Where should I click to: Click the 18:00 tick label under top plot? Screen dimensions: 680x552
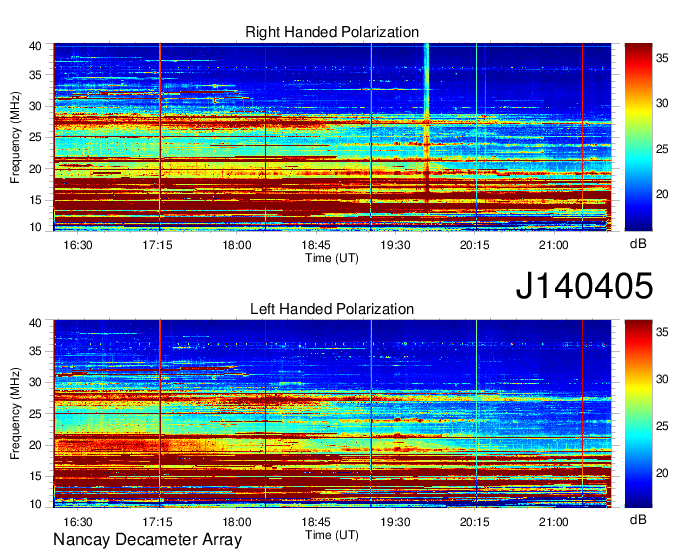click(x=237, y=245)
